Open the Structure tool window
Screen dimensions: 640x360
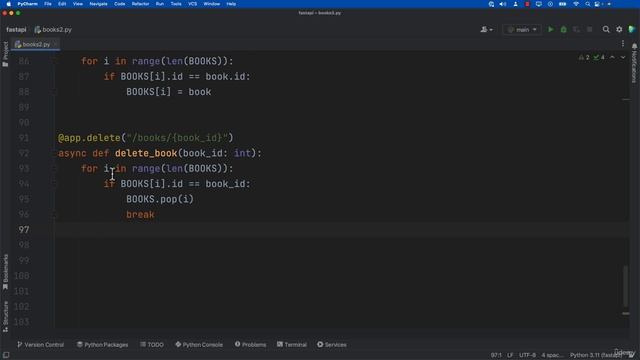(x=5, y=316)
